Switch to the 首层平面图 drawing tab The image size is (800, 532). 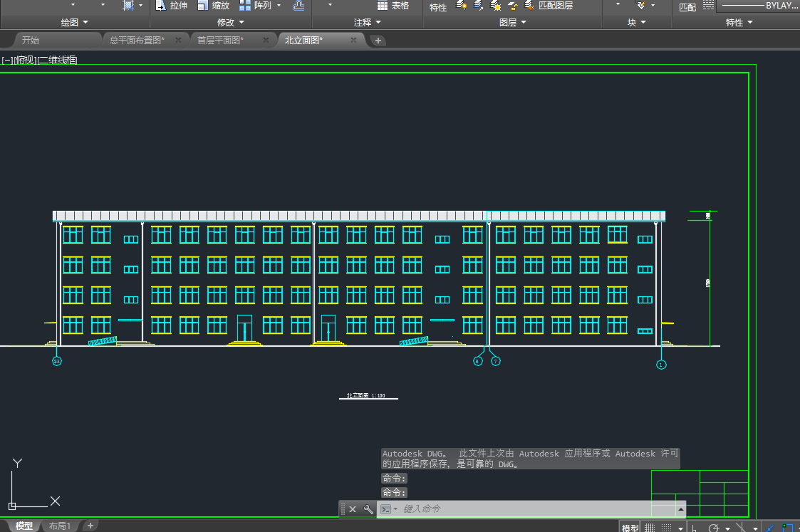point(220,40)
